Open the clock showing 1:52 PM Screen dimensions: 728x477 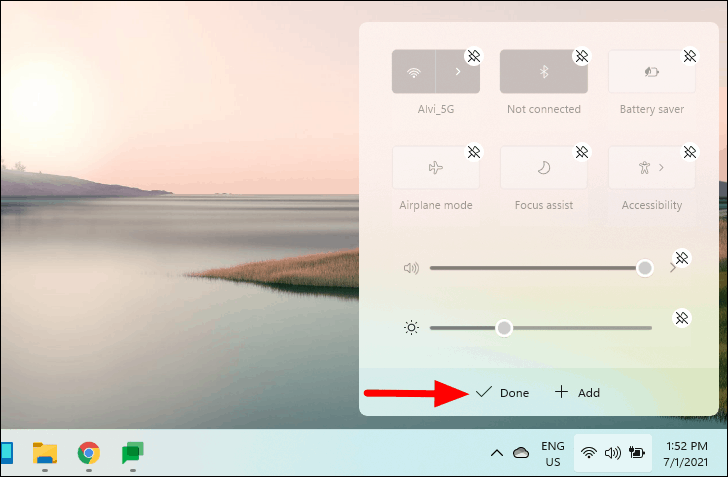[x=686, y=454]
